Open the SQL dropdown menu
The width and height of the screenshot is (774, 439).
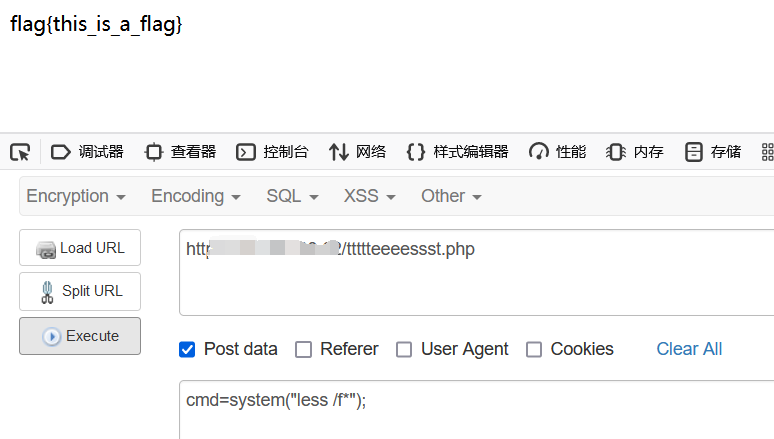(x=292, y=196)
